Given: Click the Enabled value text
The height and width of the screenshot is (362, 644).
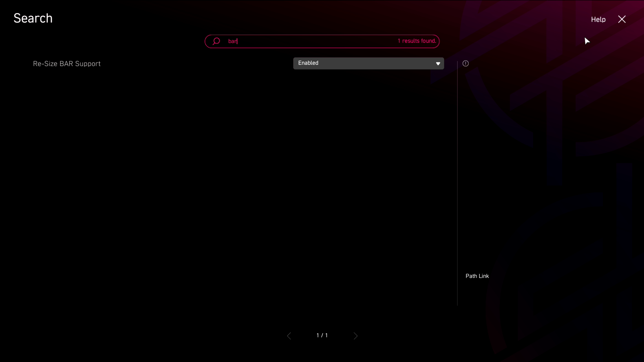Looking at the screenshot, I should pos(308,63).
